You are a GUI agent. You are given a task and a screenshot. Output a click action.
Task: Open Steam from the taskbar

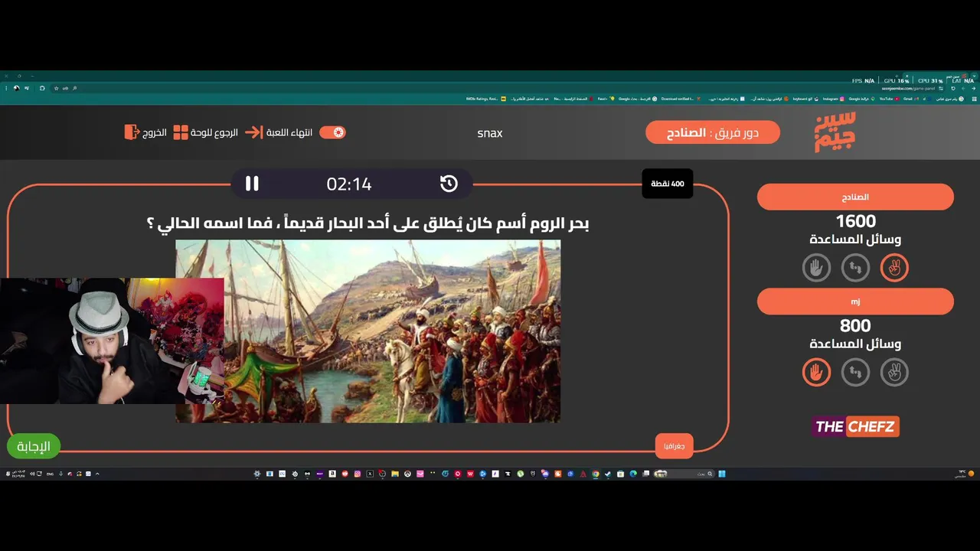[x=607, y=474]
